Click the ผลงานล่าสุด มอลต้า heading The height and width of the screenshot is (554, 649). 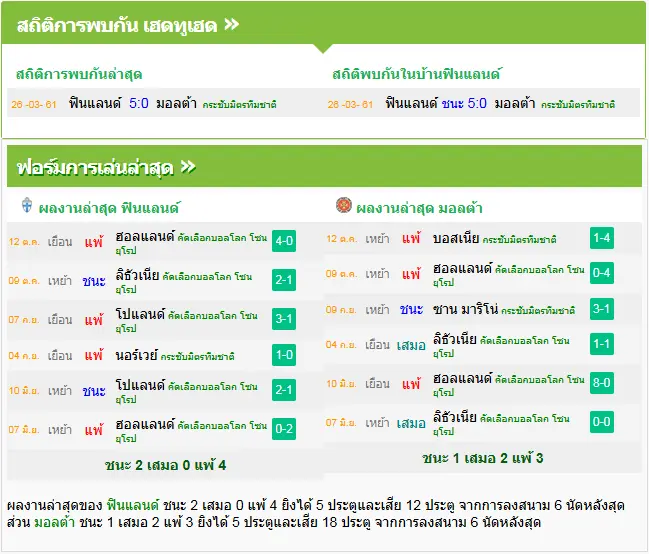click(x=419, y=208)
